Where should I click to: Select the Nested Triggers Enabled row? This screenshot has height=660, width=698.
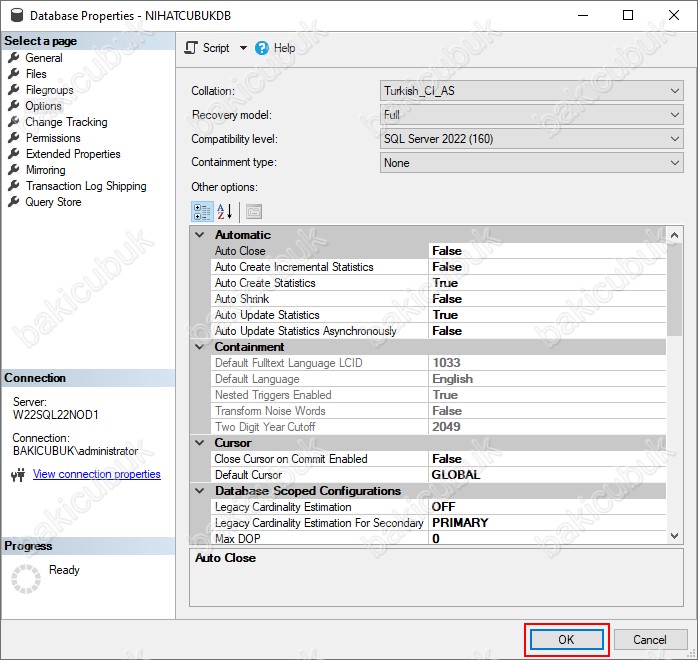(438, 395)
